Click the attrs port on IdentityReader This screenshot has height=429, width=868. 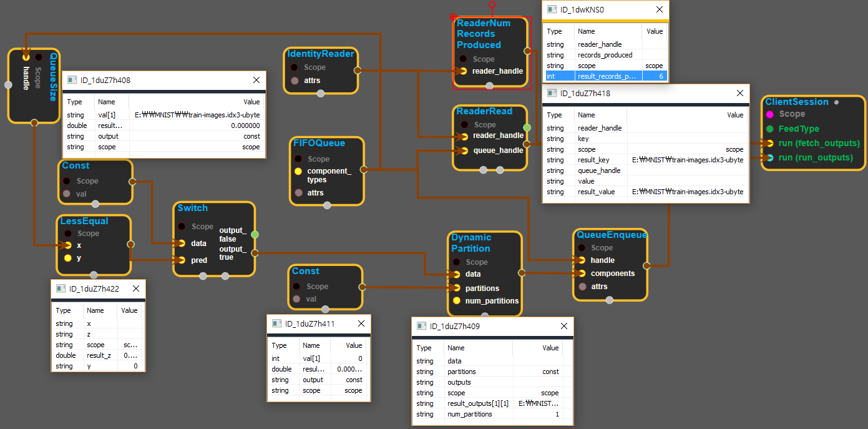coord(295,81)
